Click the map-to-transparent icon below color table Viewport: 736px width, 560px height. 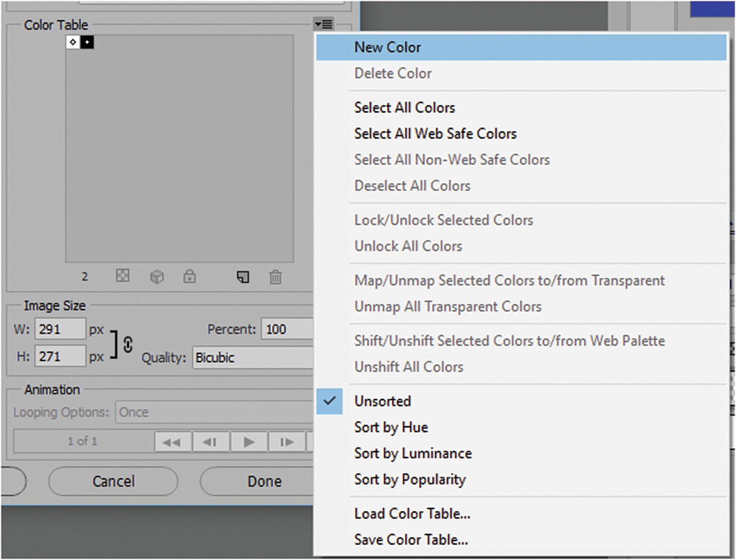(122, 276)
